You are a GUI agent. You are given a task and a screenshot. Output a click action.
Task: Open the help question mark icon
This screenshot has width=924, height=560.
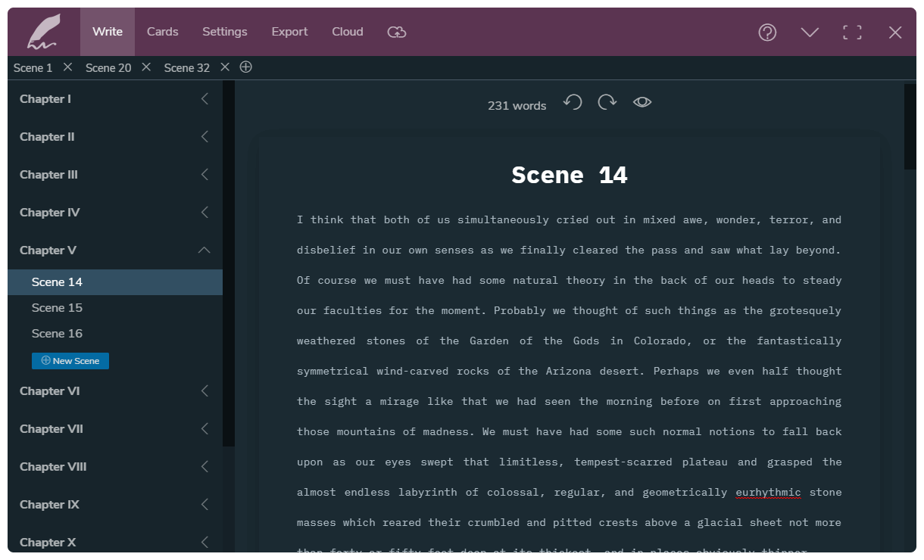pyautogui.click(x=767, y=32)
